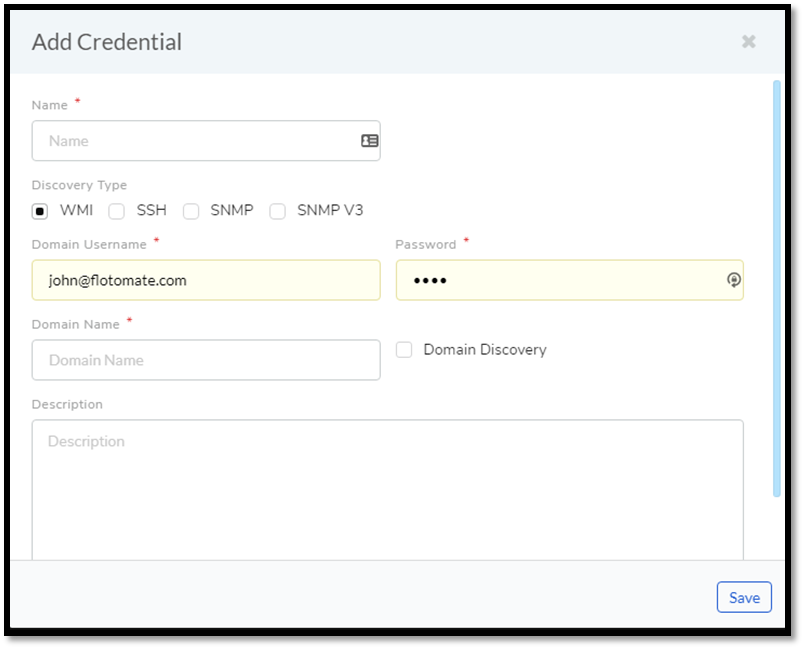Screen dimensions: 804x649
Task: Click the password manager icon in Password field
Action: coord(734,280)
